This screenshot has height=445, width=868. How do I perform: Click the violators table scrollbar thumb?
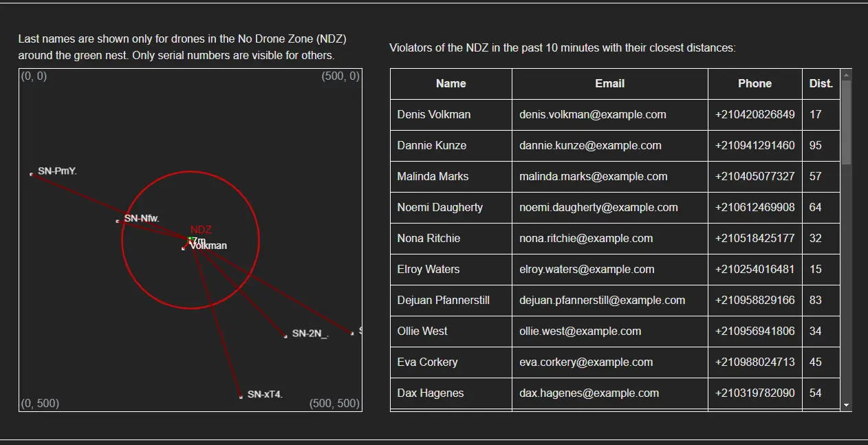pyautogui.click(x=846, y=122)
